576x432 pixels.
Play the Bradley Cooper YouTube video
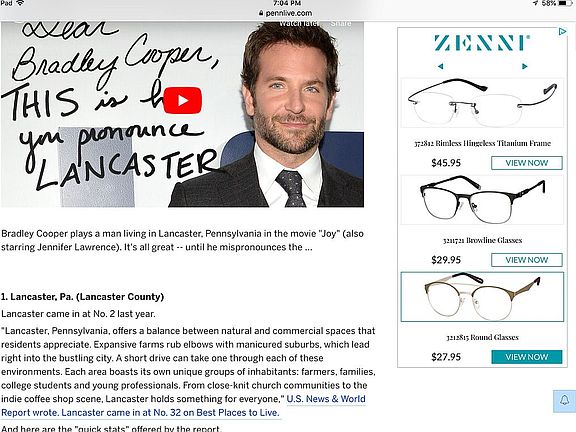(x=183, y=100)
